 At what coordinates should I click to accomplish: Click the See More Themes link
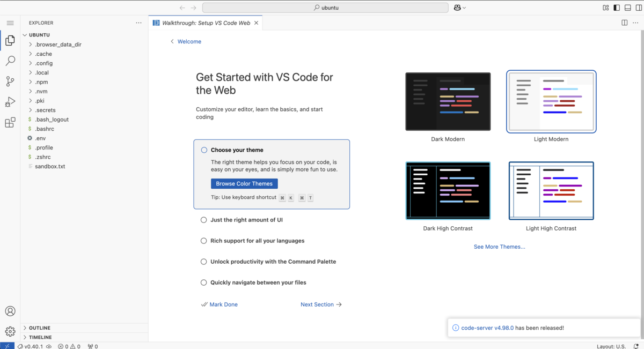point(500,247)
